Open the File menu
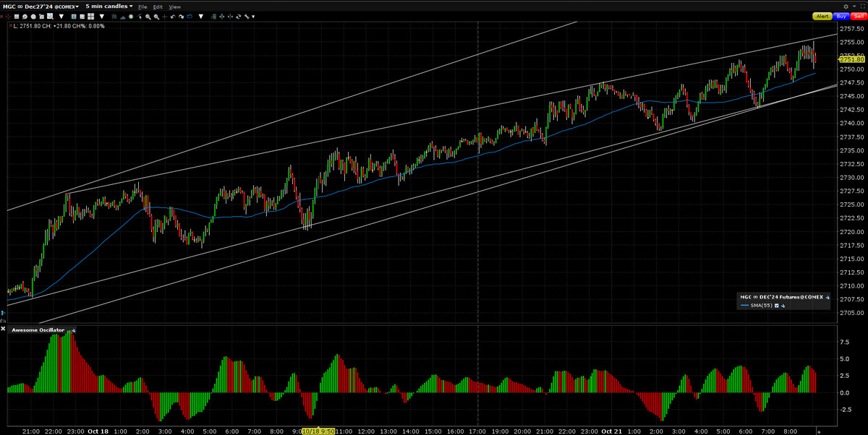 [x=142, y=7]
